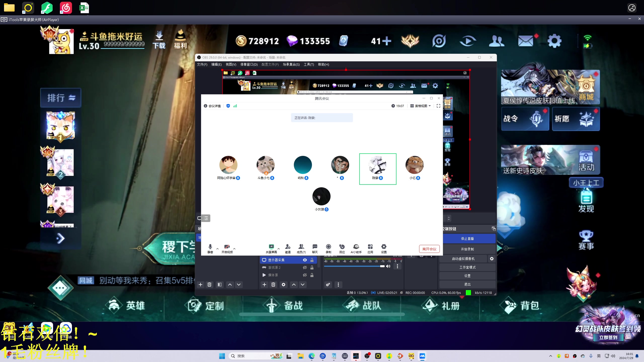This screenshot has width=644, height=362.
Task: Open the audio mixer track options menu
Action: (397, 266)
